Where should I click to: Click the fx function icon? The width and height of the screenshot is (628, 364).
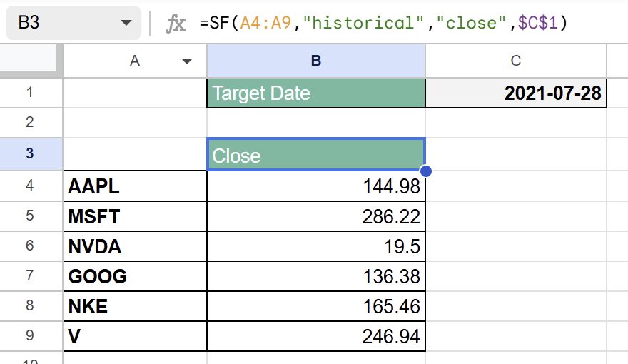[x=176, y=24]
